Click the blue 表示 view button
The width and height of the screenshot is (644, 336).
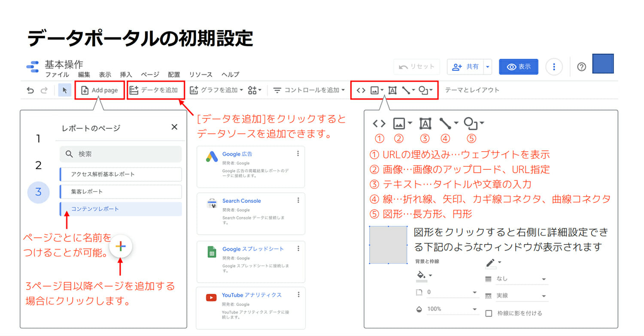point(518,67)
